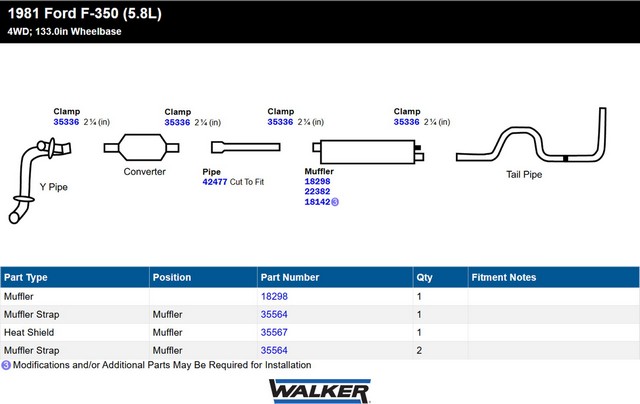
Task: Open 35564 link in Qty 1 Muffler Strap row
Action: click(274, 315)
